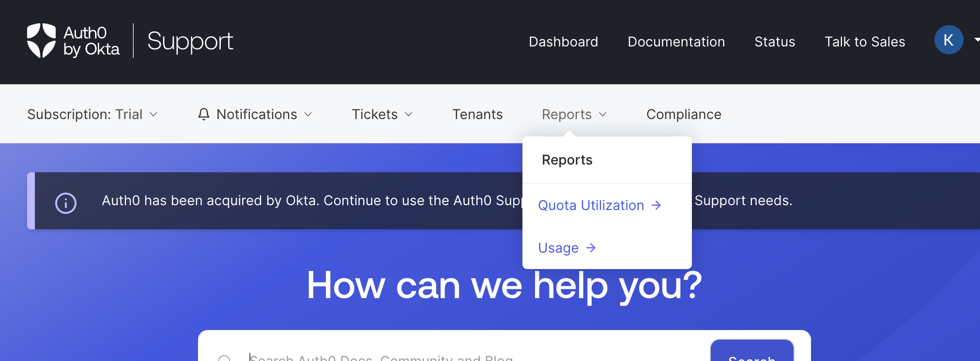Image resolution: width=980 pixels, height=361 pixels.
Task: Click the Auth0 by Okta shield logo
Action: 41,41
